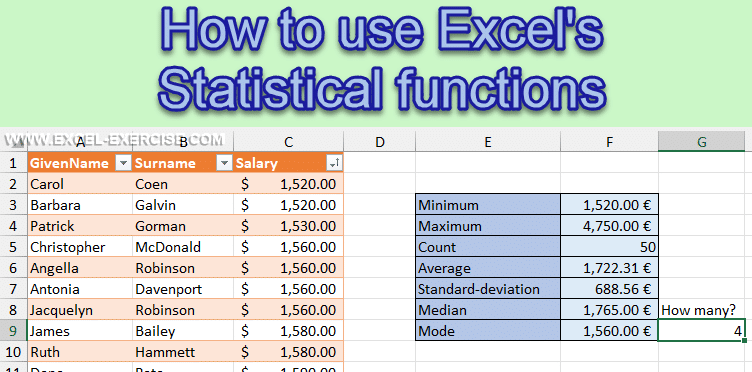Click the Minimum label cell
This screenshot has width=752, height=372.
488,205
